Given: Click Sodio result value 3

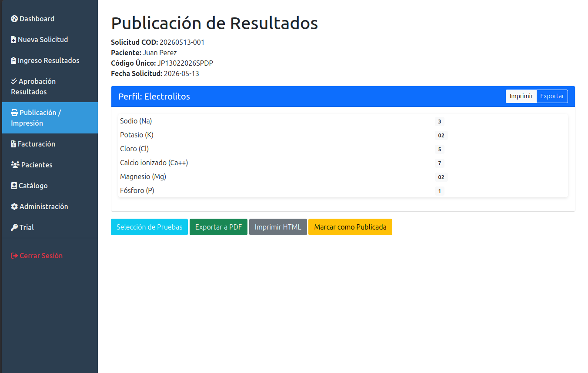Looking at the screenshot, I should pyautogui.click(x=440, y=122).
